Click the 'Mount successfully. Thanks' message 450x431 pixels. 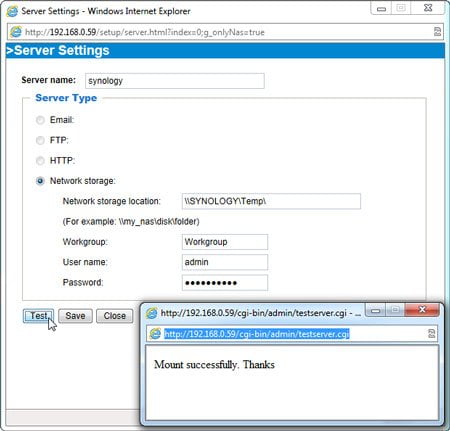tap(214, 364)
